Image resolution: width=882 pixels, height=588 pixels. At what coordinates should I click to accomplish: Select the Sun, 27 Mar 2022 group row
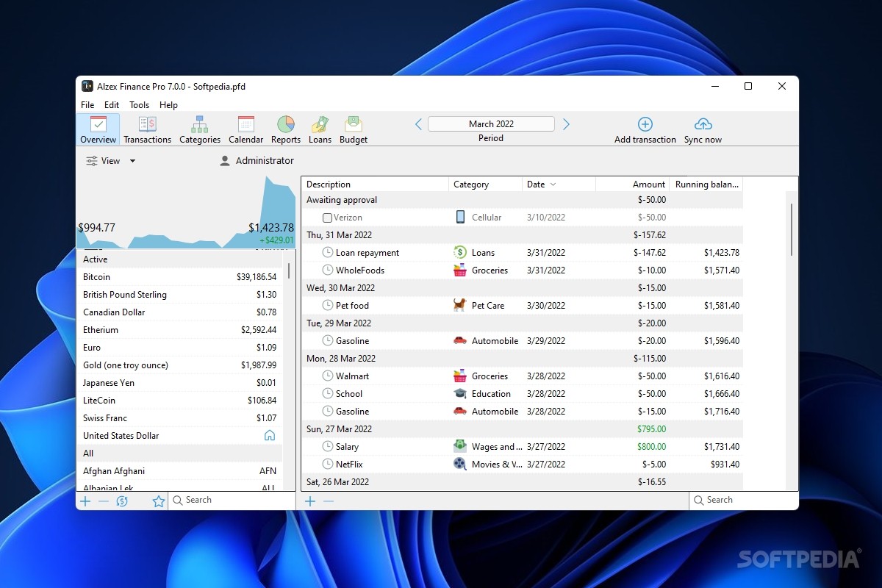[x=522, y=429]
